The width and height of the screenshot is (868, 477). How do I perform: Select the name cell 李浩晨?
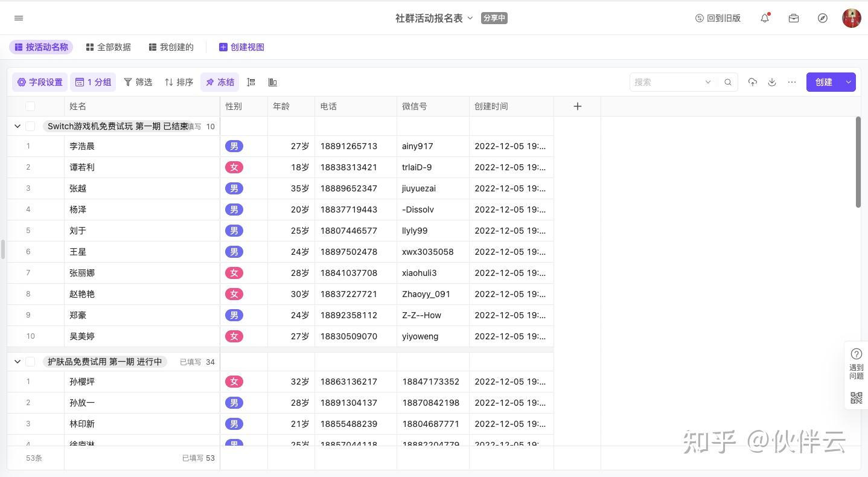(x=142, y=146)
